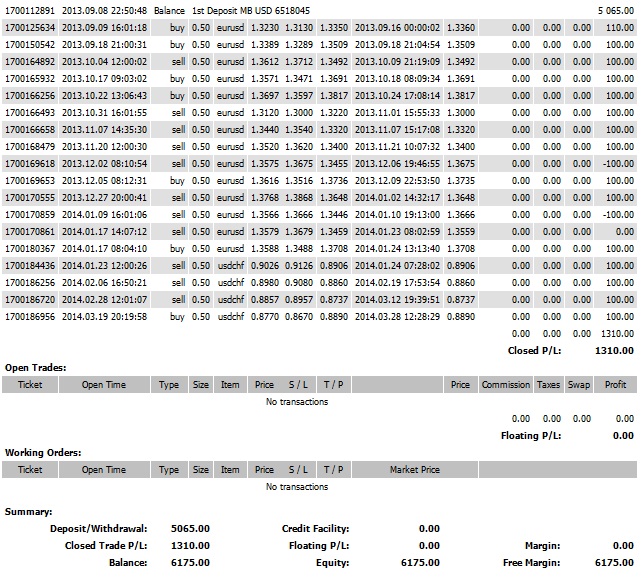Click open price 0.8857
Screen dimensions: 641x585
[265, 300]
